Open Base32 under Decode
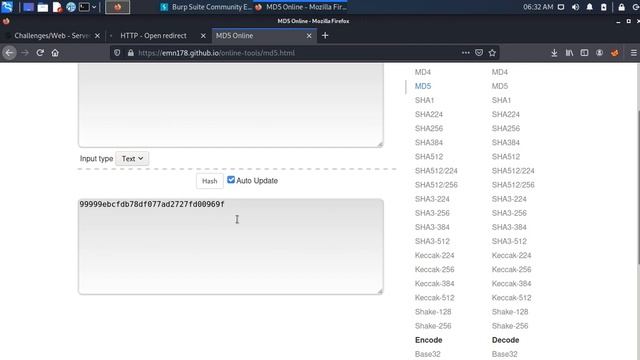 504,354
